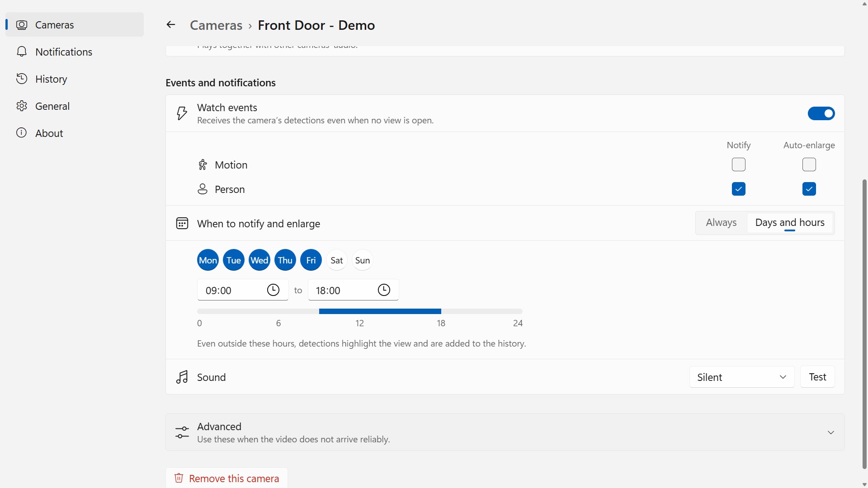Open the History page
Viewport: 868px width, 488px height.
tap(75, 79)
